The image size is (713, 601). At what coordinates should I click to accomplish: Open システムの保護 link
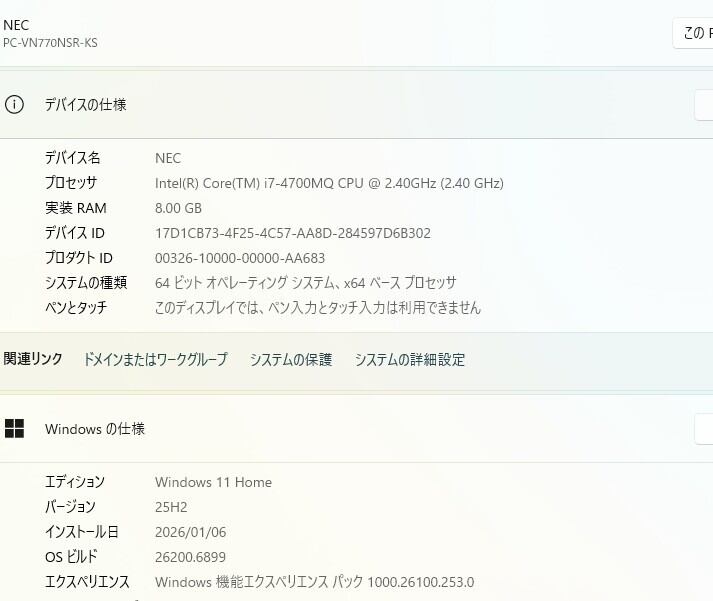click(291, 360)
